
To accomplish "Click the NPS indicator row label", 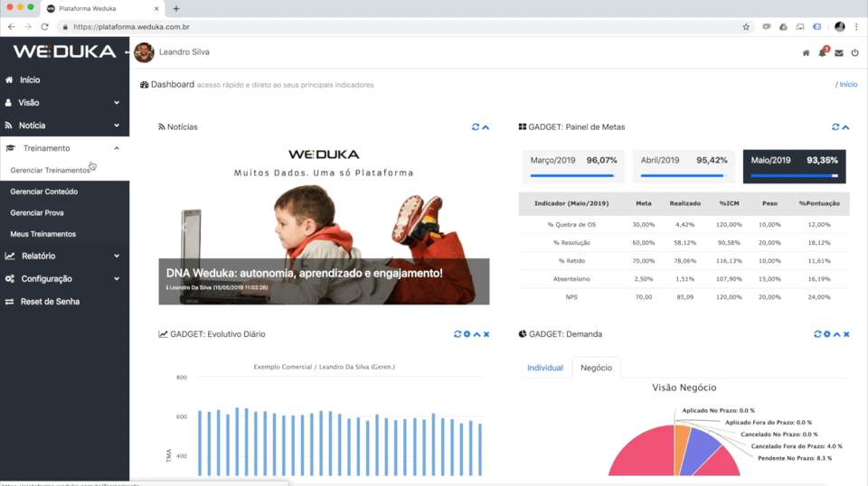I will click(571, 297).
